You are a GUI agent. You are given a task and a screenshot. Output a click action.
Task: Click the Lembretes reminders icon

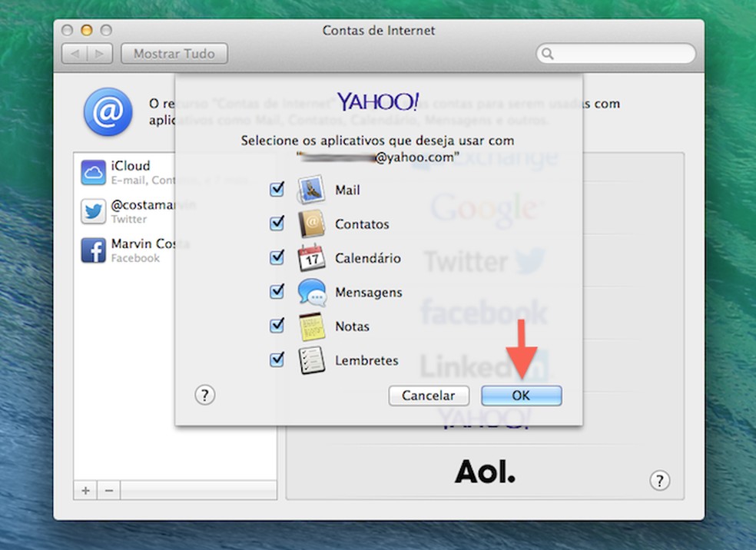coord(312,359)
